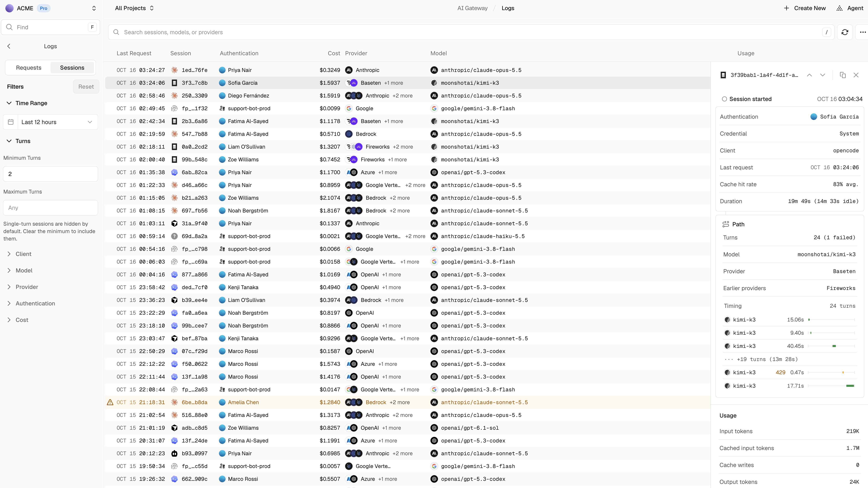868x488 pixels.
Task: Click the magnifier icon in Find box
Action: 9,27
